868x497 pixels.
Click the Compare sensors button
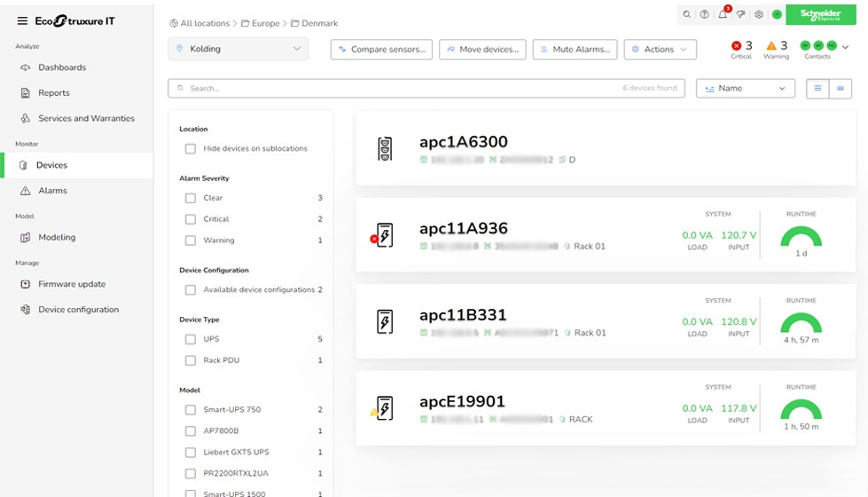coord(381,50)
